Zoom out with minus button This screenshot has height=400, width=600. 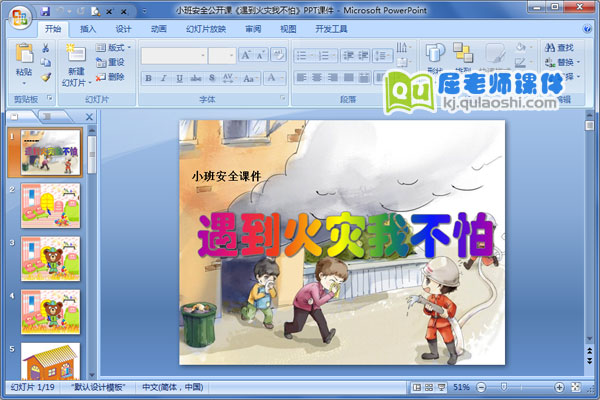pyautogui.click(x=481, y=387)
